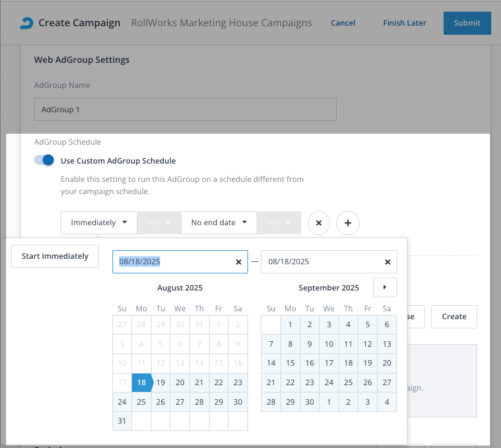Select September 15 in the calendar
This screenshot has width=501, height=448.
(290, 363)
